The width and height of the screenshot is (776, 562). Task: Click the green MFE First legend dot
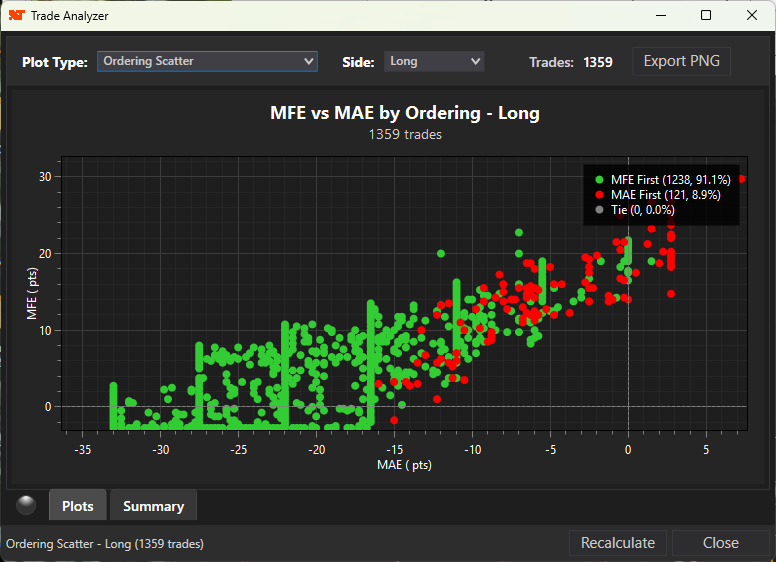point(599,179)
